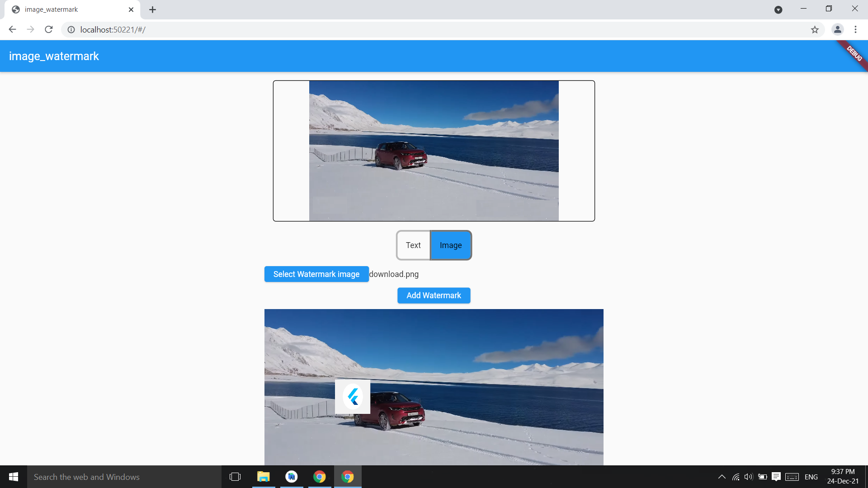Click the address bar URL field
The width and height of the screenshot is (868, 488).
point(407,29)
